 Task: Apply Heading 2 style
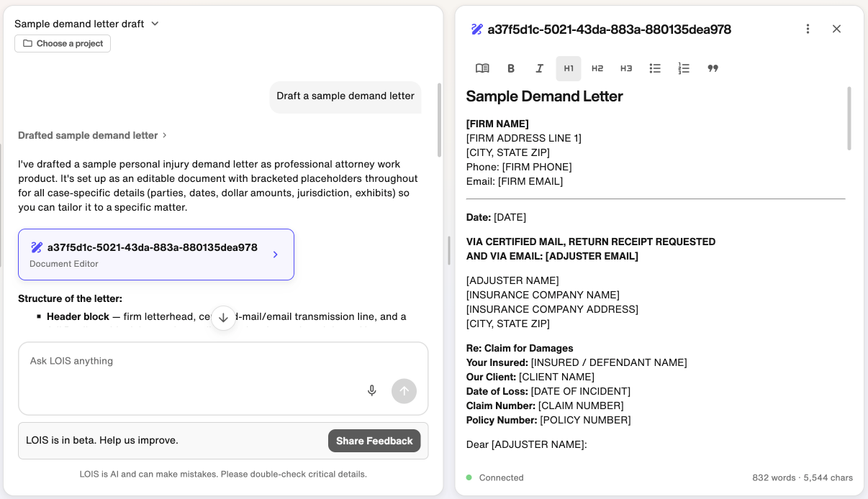point(597,68)
